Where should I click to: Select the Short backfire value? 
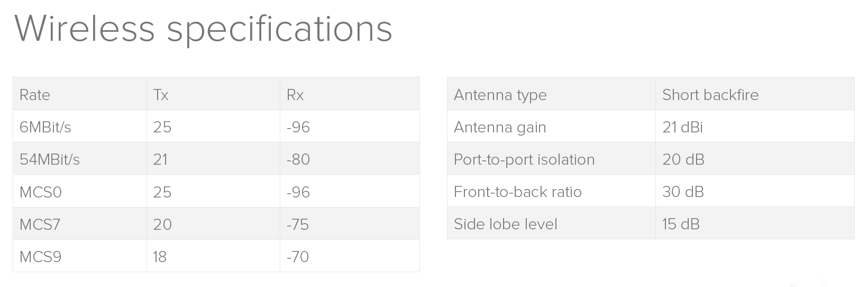click(x=710, y=95)
